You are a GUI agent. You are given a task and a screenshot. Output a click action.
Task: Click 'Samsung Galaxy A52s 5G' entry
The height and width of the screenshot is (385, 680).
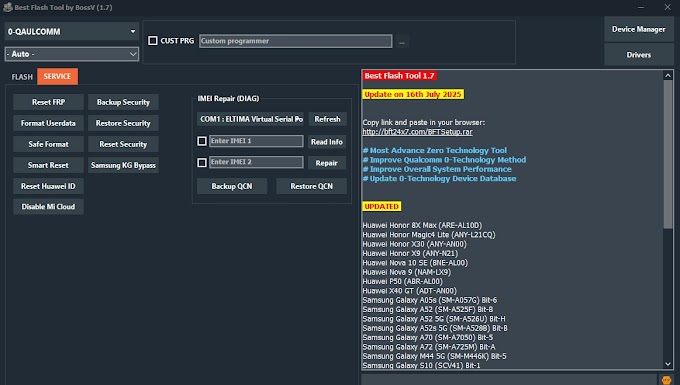tap(435, 328)
